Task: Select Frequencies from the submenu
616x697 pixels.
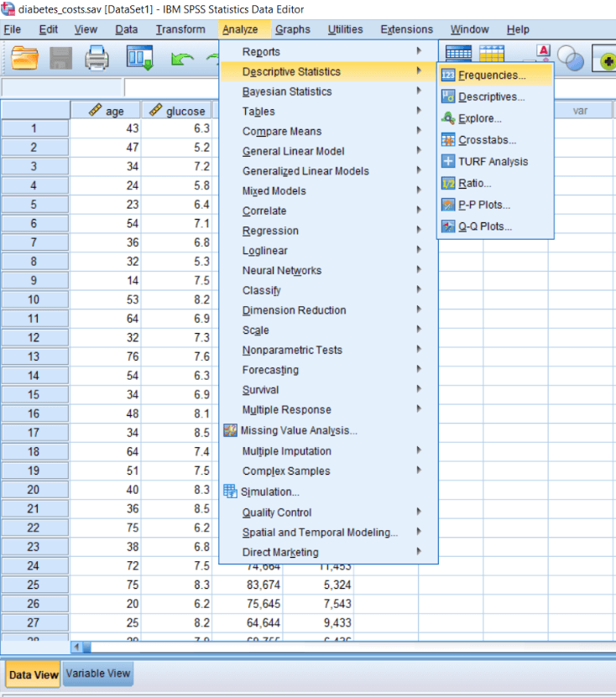Action: point(492,75)
